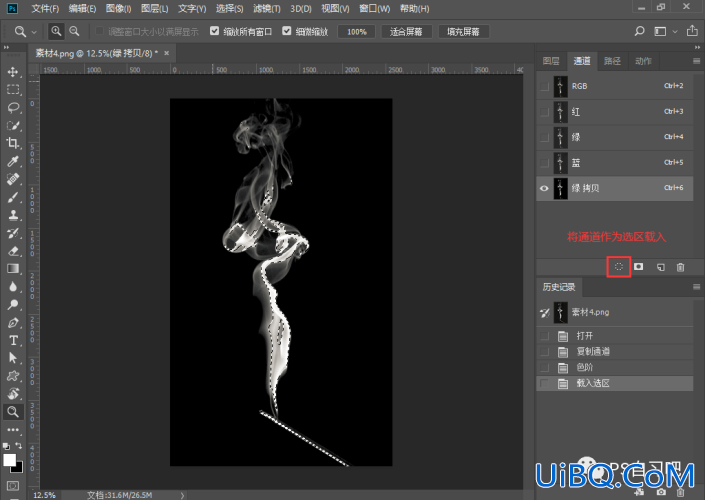Select the Dodge tool
This screenshot has width=705, height=500.
13,304
